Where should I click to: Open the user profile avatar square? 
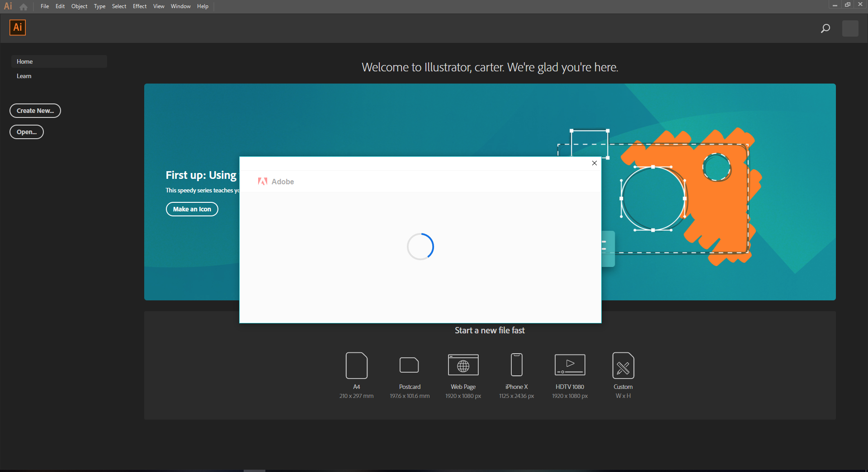(x=850, y=28)
